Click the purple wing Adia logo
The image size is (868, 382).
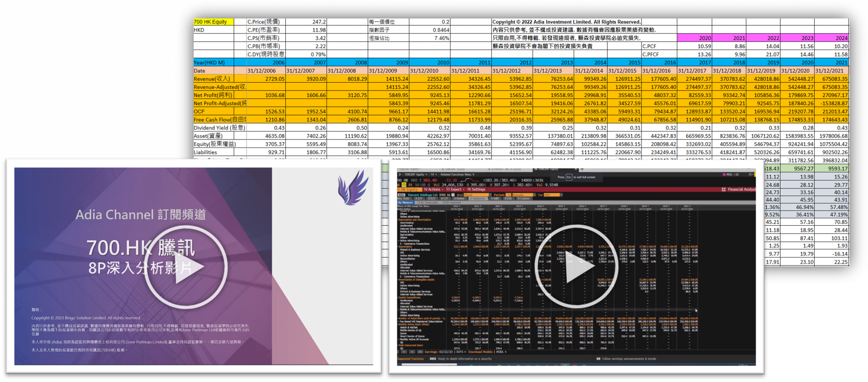(x=353, y=187)
